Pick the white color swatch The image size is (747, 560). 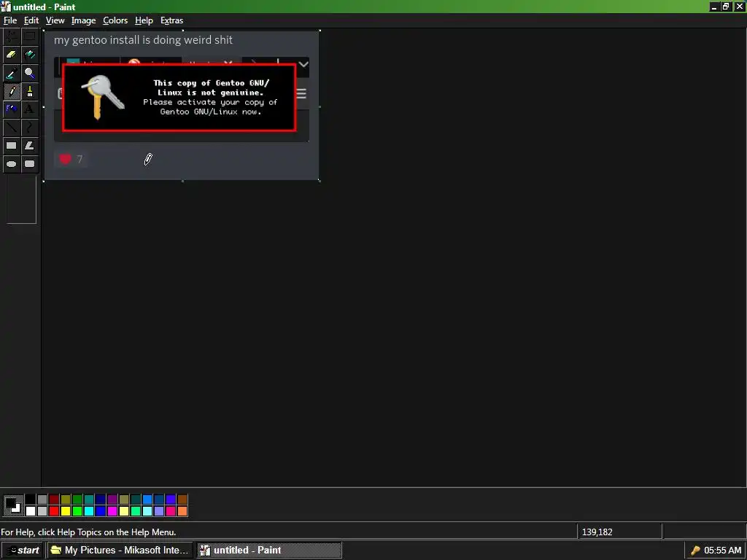point(31,511)
